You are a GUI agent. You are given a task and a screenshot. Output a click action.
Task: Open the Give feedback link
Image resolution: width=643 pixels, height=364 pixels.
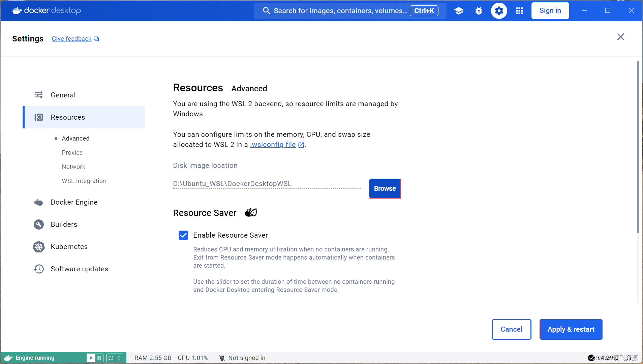tap(71, 39)
